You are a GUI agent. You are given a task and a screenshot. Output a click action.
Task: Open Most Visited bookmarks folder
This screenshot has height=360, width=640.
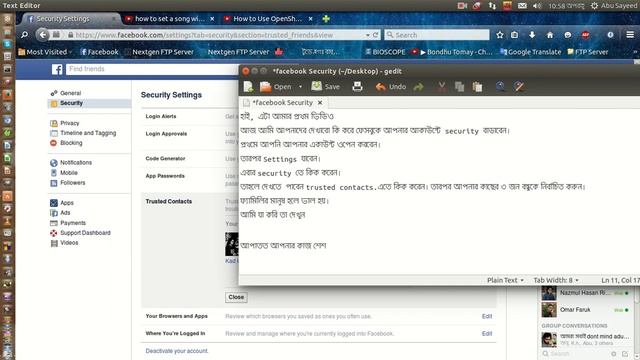45,52
